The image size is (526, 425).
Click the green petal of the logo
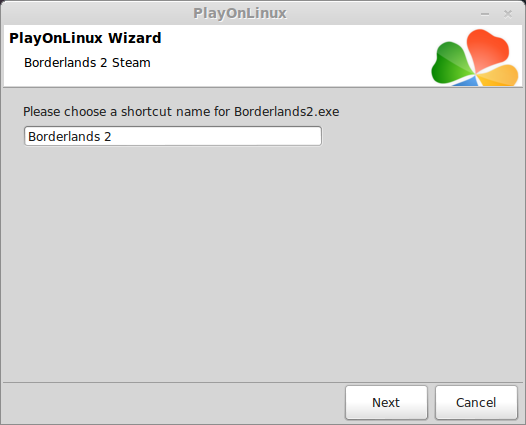(x=451, y=64)
